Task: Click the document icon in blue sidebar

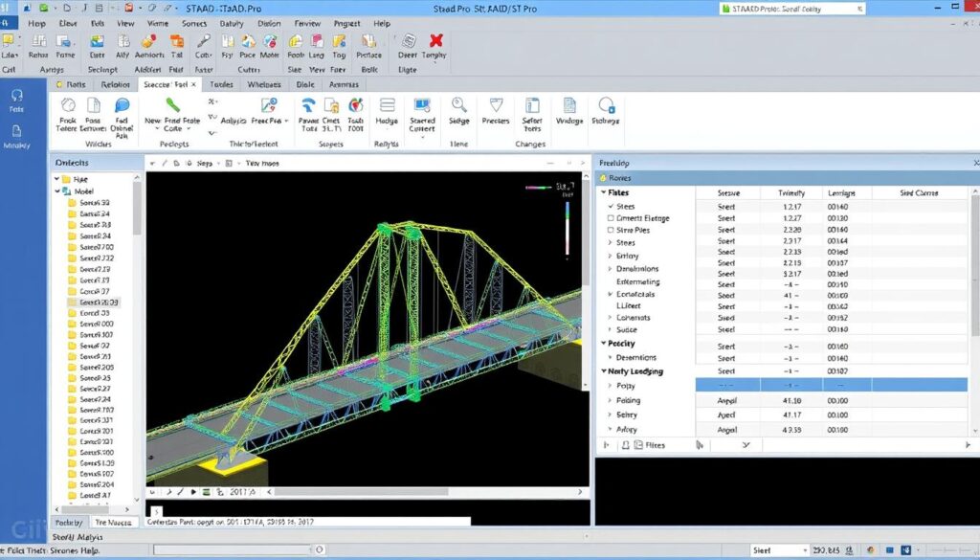Action: (16, 131)
